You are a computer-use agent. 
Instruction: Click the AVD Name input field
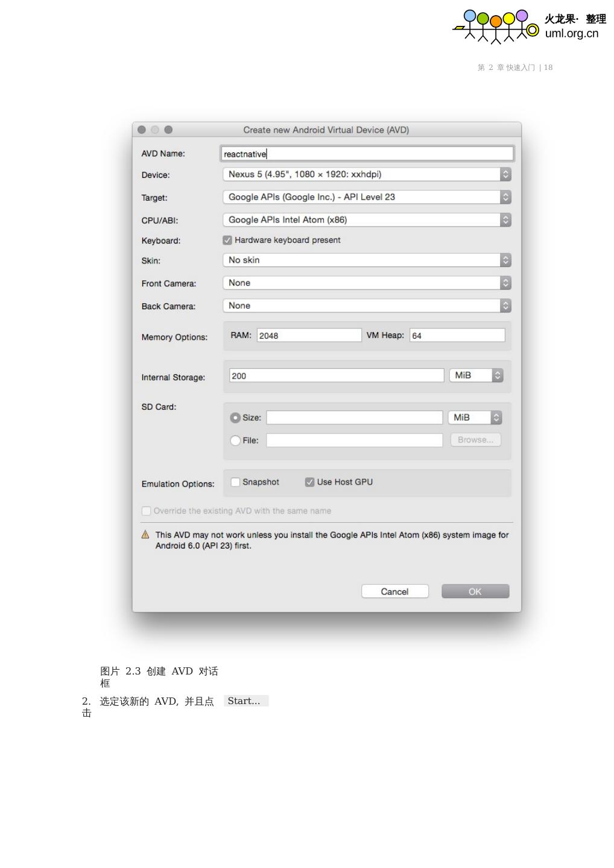tap(367, 154)
